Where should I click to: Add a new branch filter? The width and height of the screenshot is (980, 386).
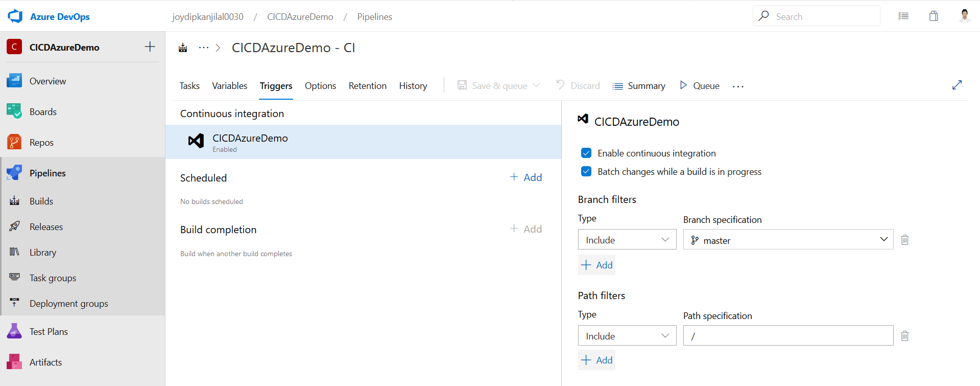(596, 265)
